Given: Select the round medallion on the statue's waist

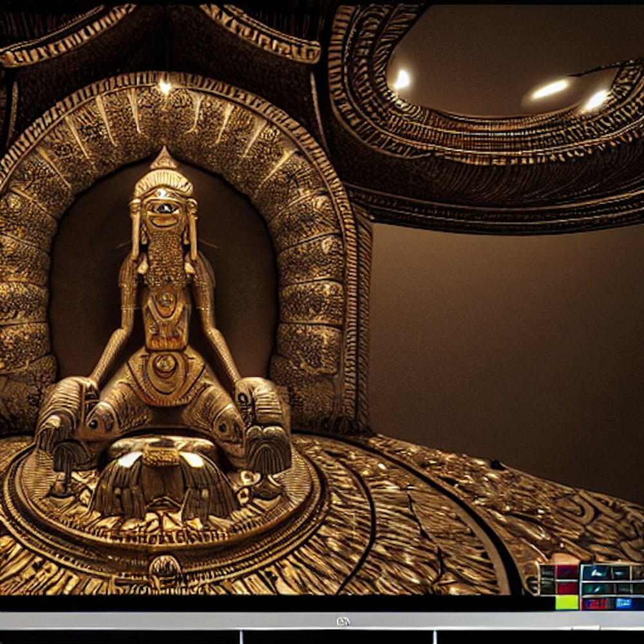Looking at the screenshot, I should (x=166, y=363).
